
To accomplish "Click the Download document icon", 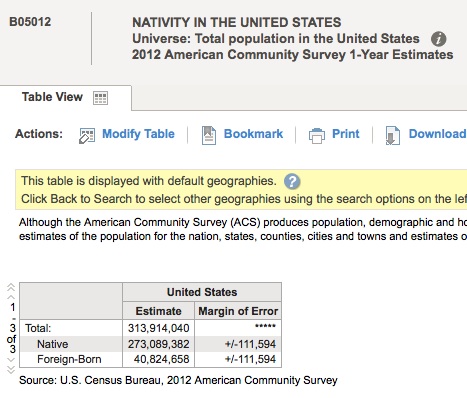I will tap(392, 136).
